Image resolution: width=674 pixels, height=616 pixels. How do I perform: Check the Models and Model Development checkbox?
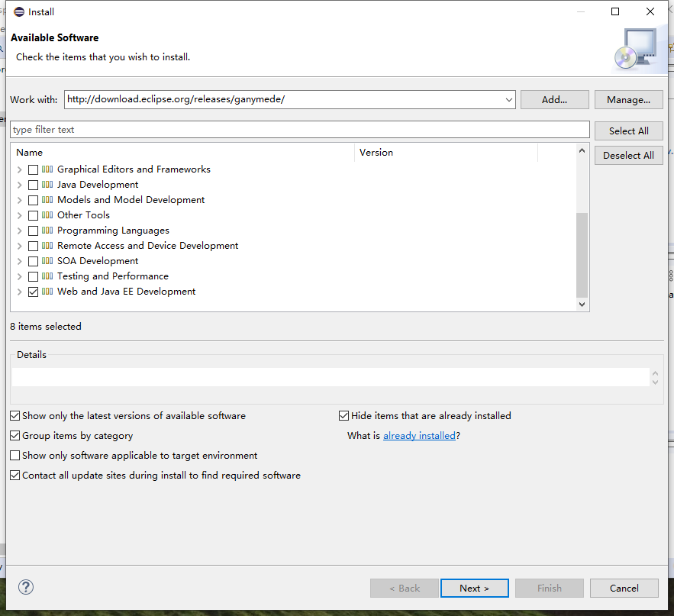33,200
